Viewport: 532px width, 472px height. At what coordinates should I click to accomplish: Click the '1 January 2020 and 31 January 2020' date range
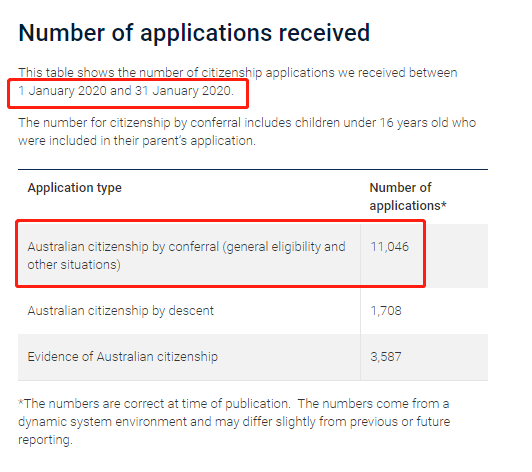click(126, 91)
